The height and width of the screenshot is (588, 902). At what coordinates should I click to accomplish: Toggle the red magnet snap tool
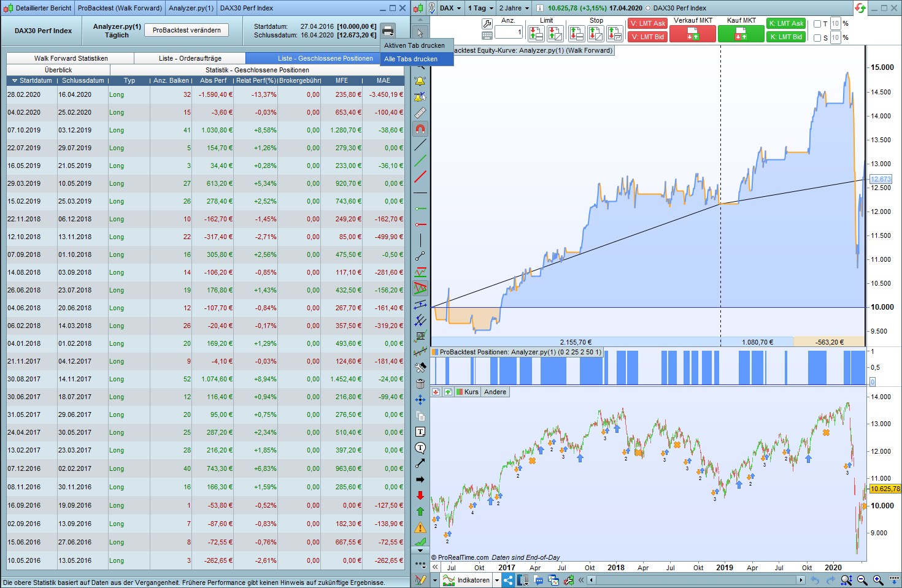coord(420,129)
